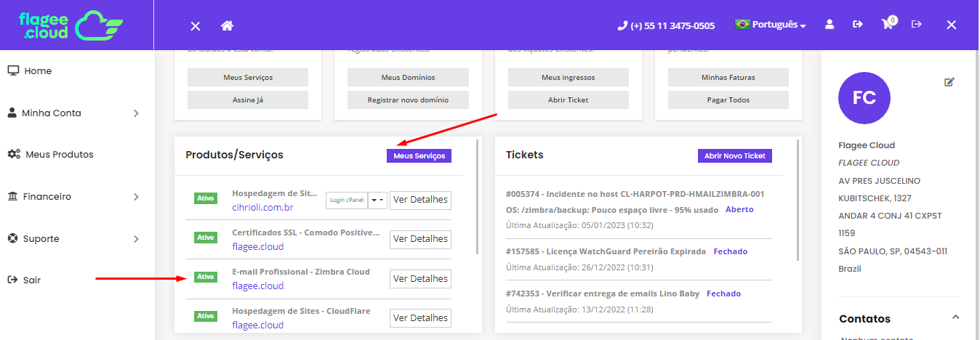Click the user profile icon in header

point(830,25)
